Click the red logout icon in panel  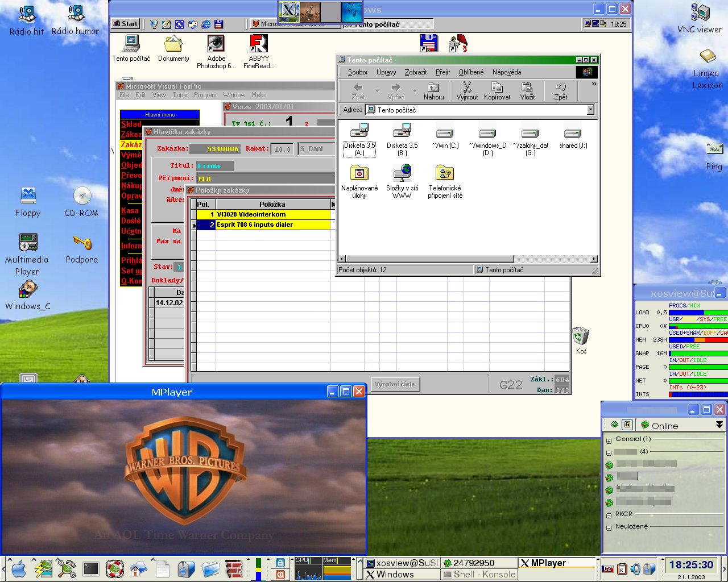tap(280, 574)
